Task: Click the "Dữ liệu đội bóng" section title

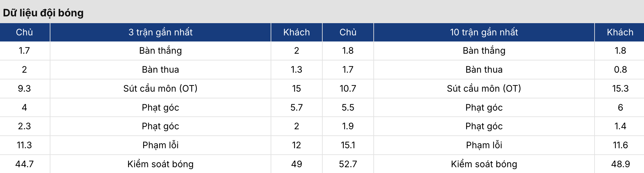Action: [x=43, y=13]
